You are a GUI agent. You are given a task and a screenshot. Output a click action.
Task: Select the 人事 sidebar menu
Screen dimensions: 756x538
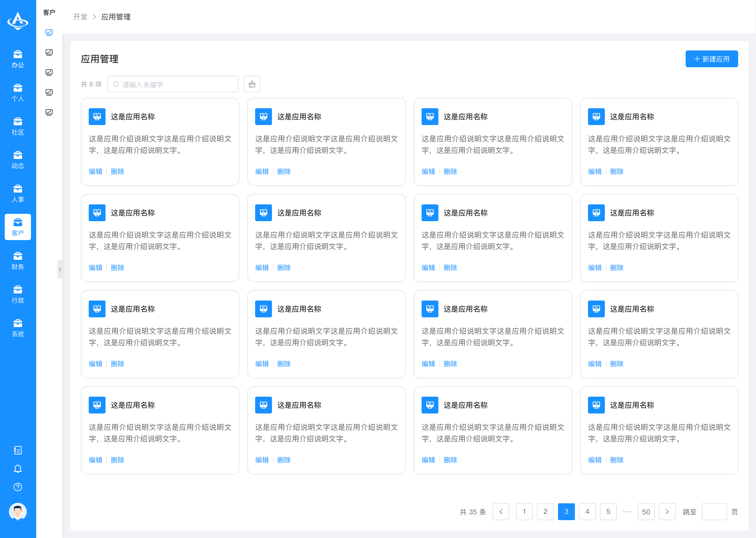tap(18, 193)
